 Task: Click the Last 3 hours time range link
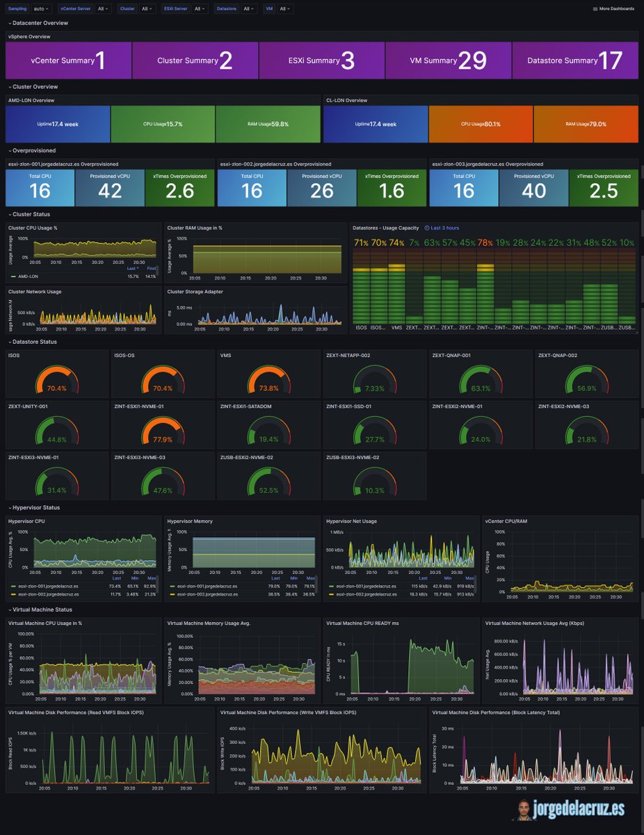(x=445, y=228)
